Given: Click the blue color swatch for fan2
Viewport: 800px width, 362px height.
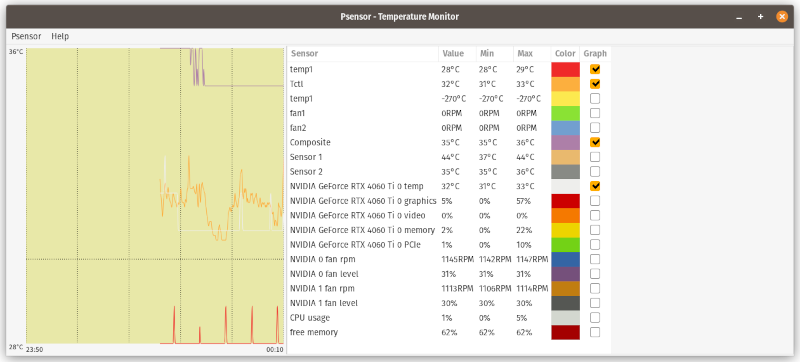Looking at the screenshot, I should [x=565, y=127].
